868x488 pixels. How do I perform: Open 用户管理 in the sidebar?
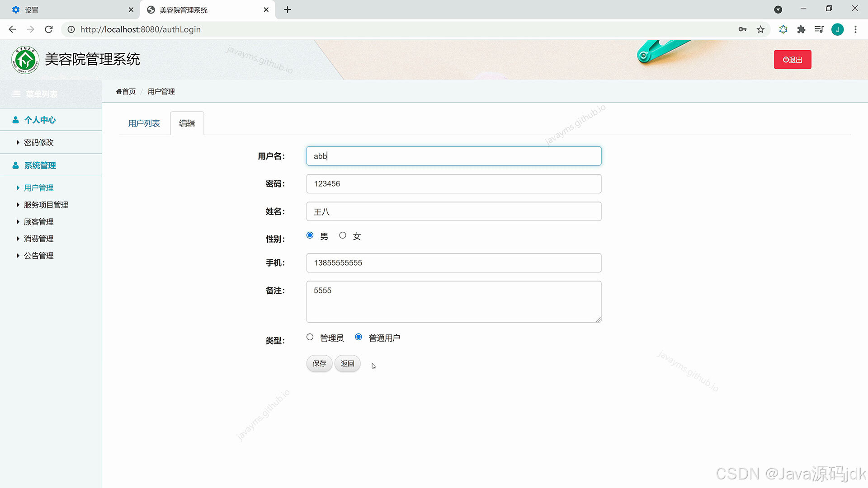coord(39,188)
